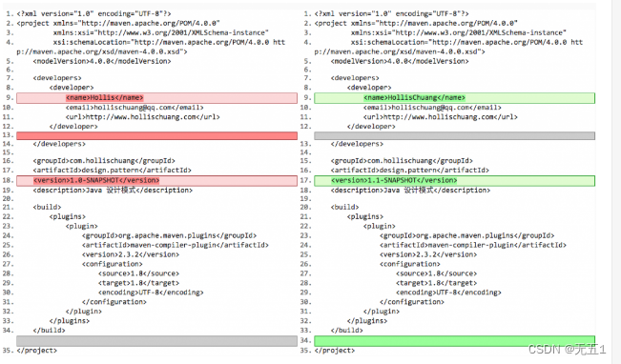The image size is (621, 364).
Task: Click the added line <name>HollisChuang</name>
Action: [455, 98]
